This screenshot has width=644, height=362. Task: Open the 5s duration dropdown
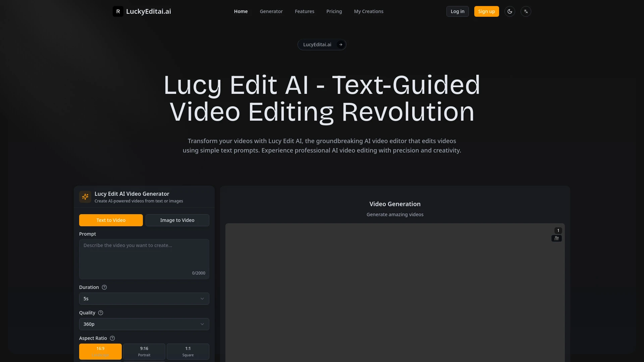pos(144,298)
